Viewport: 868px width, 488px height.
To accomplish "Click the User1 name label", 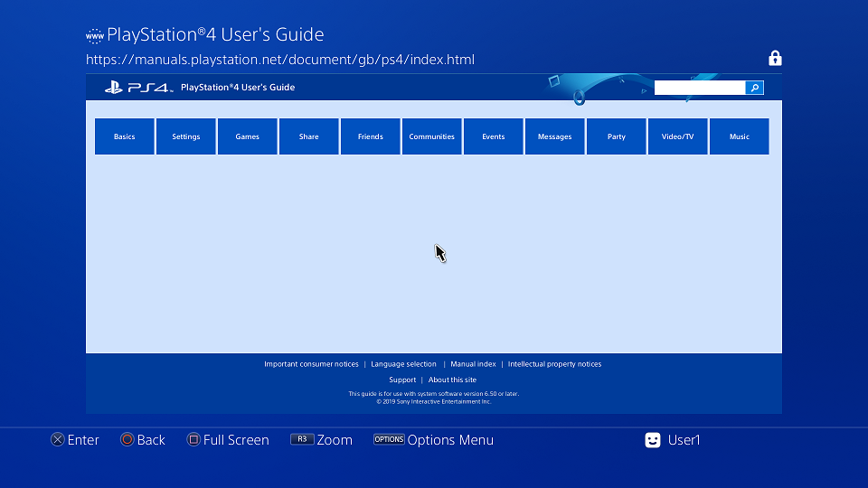I will tap(684, 440).
